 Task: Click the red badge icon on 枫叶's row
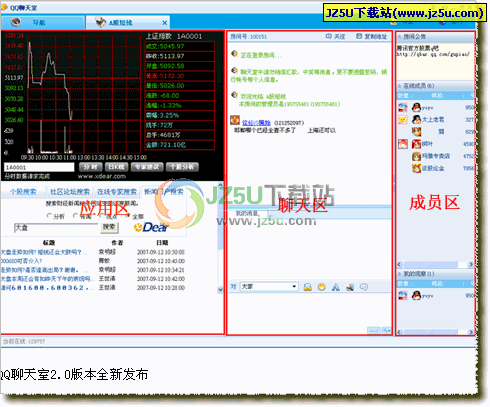point(403,144)
